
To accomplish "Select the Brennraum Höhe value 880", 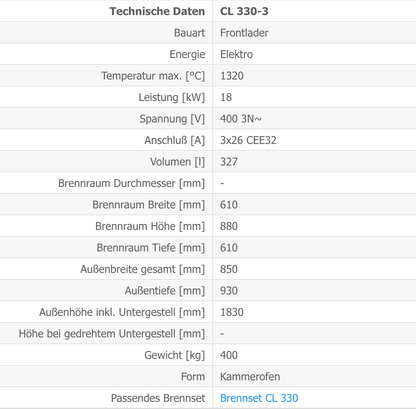I will pos(229,226).
